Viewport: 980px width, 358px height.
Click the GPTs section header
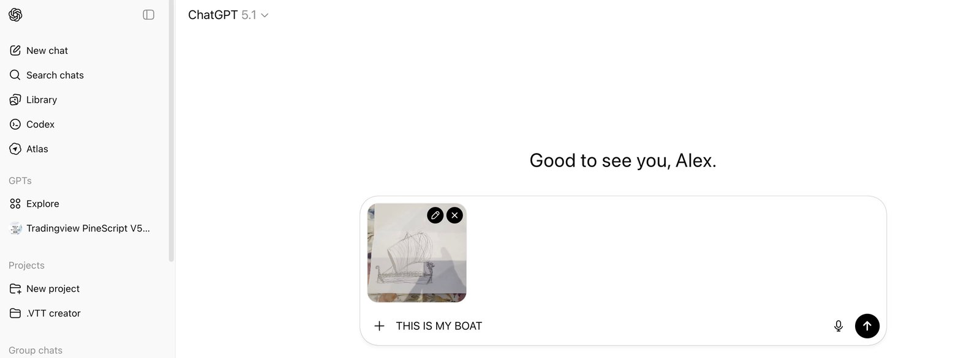(x=20, y=181)
